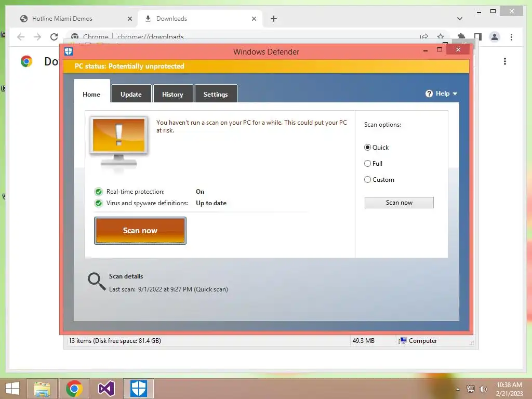Screen dimensions: 532x399
Task: Close the Hotline Miami Demos tab
Action: coord(129,19)
